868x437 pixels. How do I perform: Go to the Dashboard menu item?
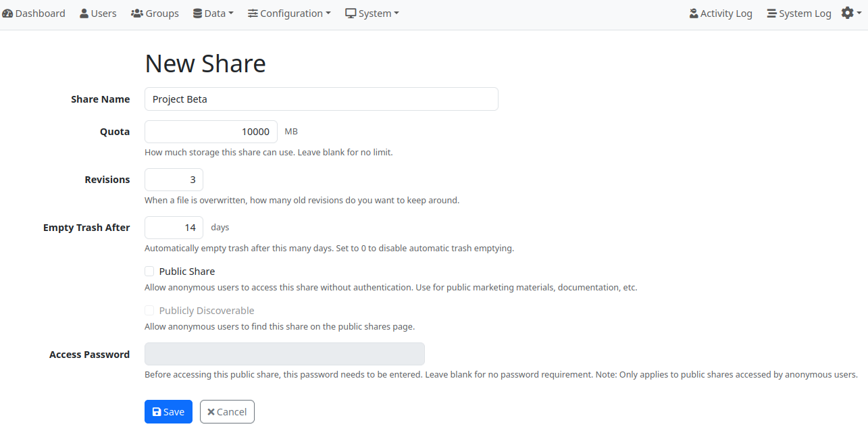(34, 12)
